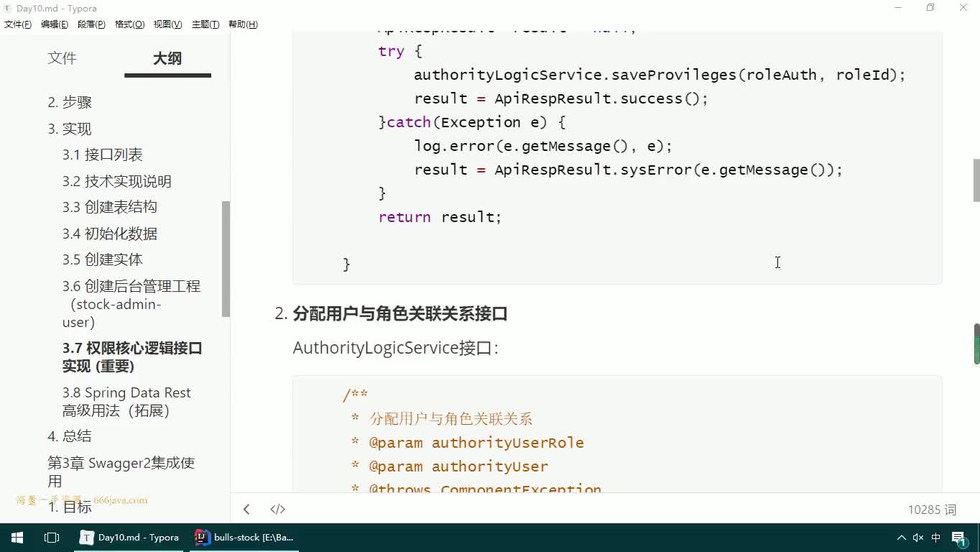Viewport: 980px width, 552px height.
Task: Jump to 3.1 接口列表 heading
Action: click(x=102, y=155)
